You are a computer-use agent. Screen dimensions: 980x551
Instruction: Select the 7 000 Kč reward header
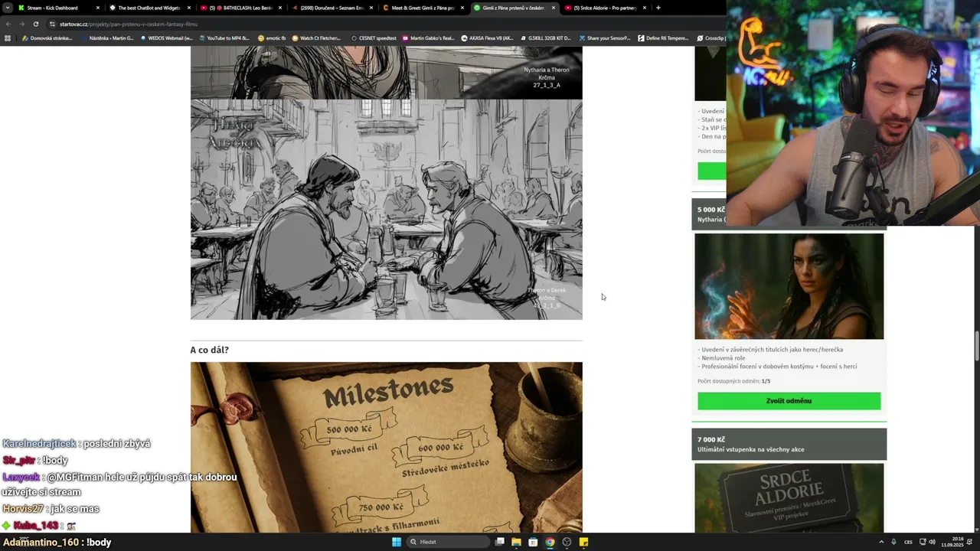tap(789, 444)
